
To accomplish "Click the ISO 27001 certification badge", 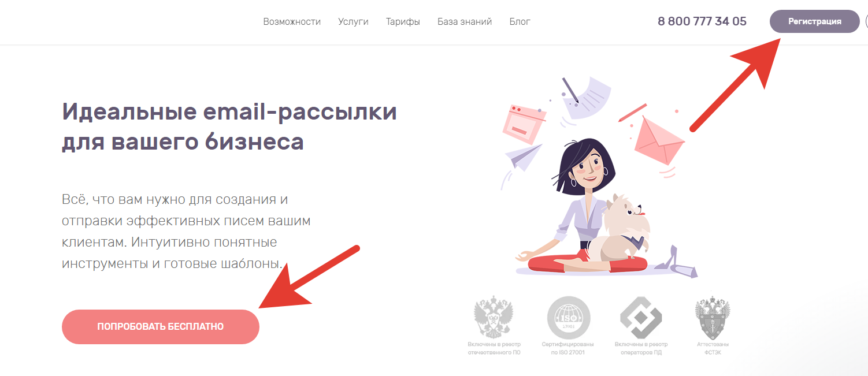I will 569,317.
